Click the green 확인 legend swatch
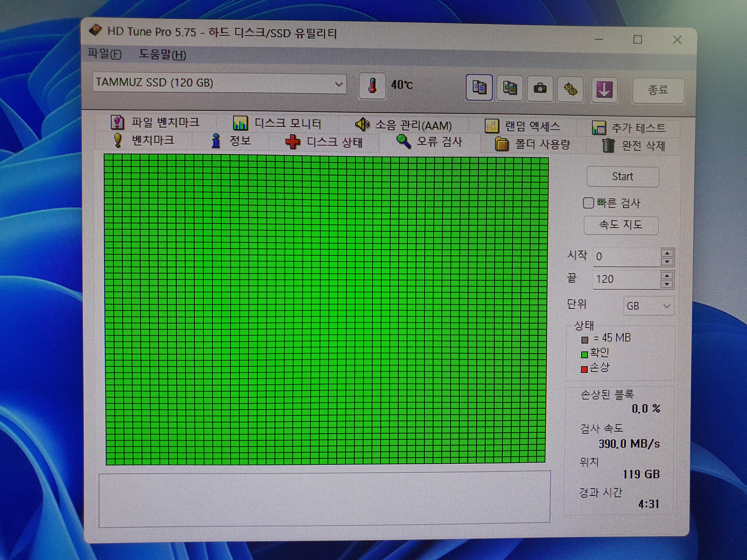 pos(584,354)
